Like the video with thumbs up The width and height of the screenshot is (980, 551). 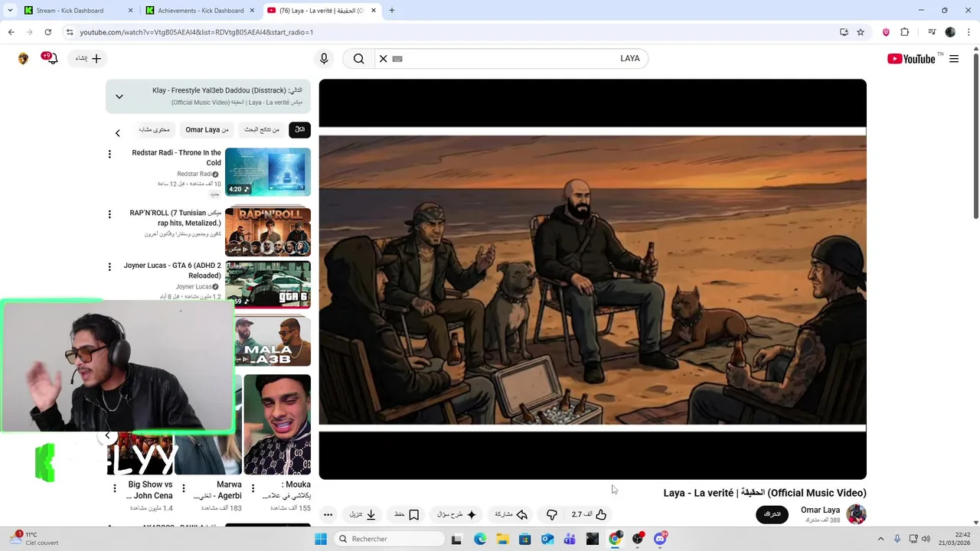click(x=590, y=514)
